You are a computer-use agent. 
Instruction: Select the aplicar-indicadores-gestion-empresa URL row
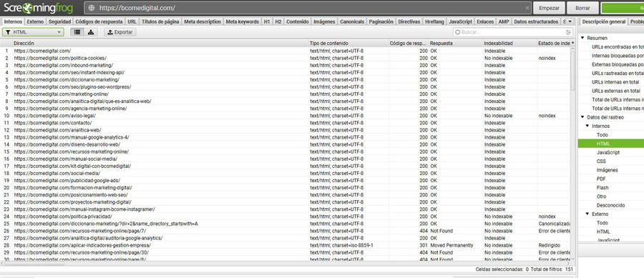coord(286,245)
